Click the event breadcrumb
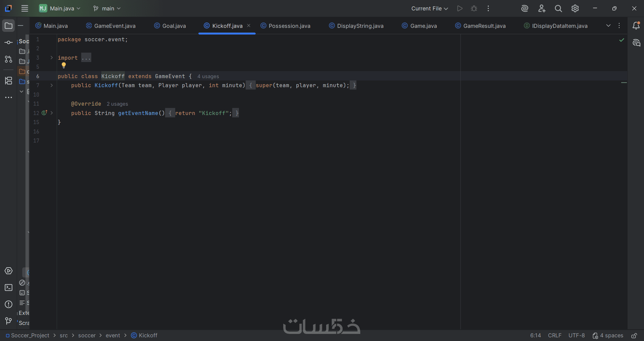644x341 pixels. (113, 336)
